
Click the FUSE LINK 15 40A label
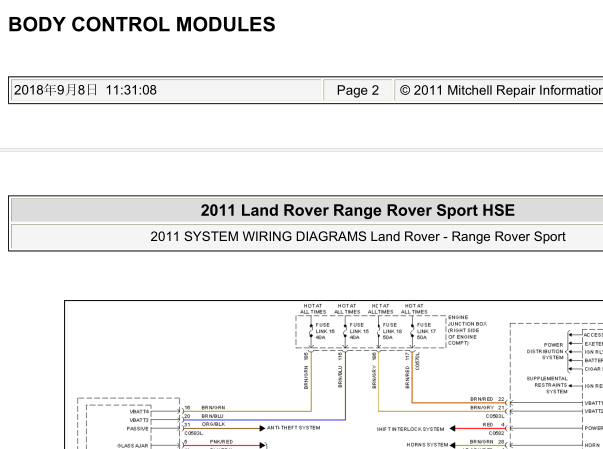pos(359,331)
